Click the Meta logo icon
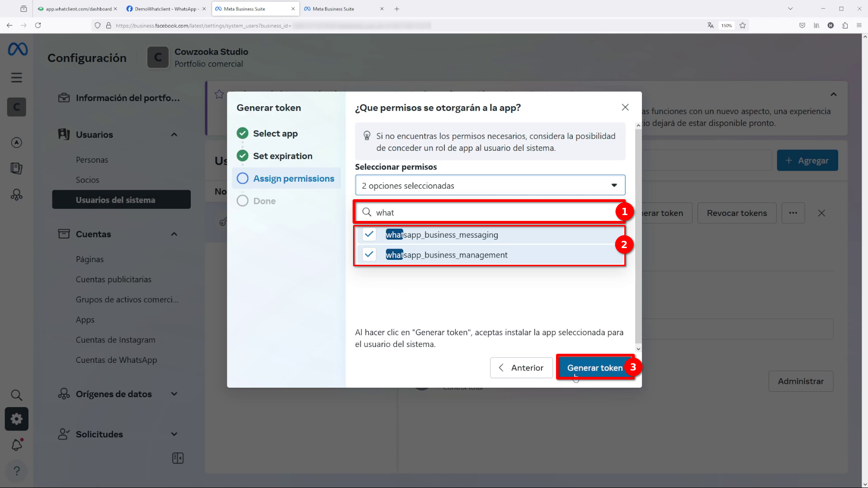This screenshot has width=868, height=488. tap(18, 49)
